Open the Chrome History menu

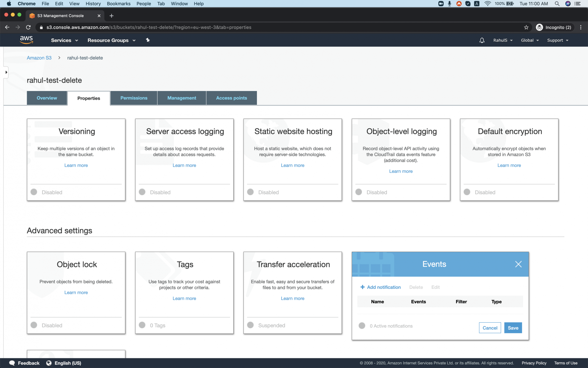tap(93, 4)
